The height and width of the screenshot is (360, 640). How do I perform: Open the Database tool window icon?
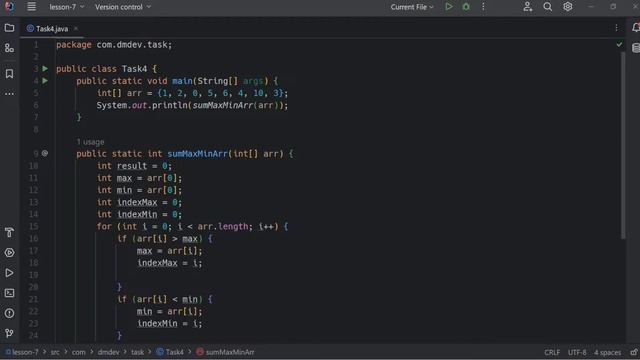coord(636,48)
